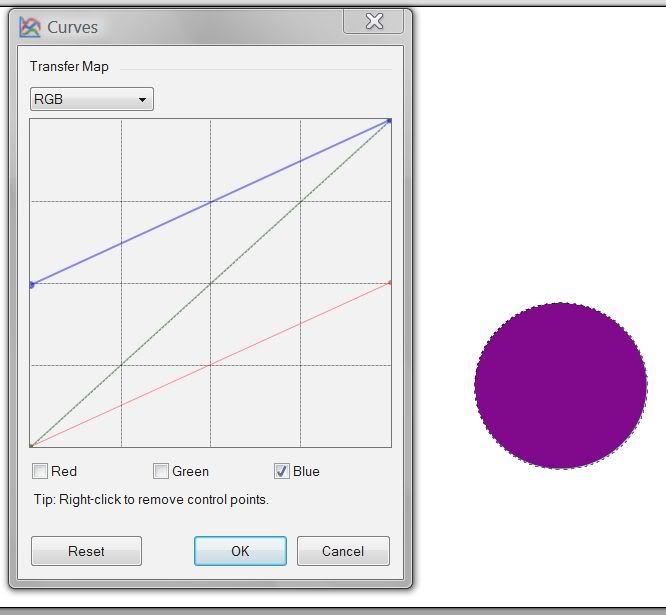Viewport: 666px width, 615px height.
Task: Select blue curve's left endpoint control point
Action: (32, 285)
